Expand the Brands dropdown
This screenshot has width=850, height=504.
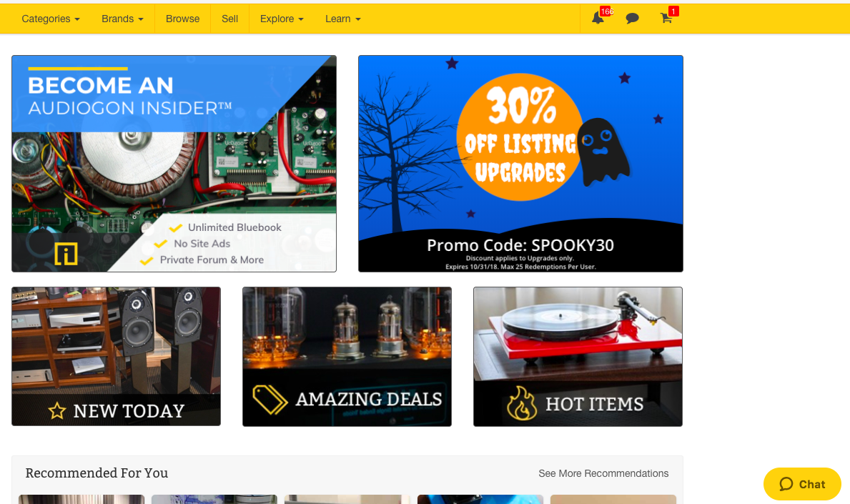click(122, 19)
